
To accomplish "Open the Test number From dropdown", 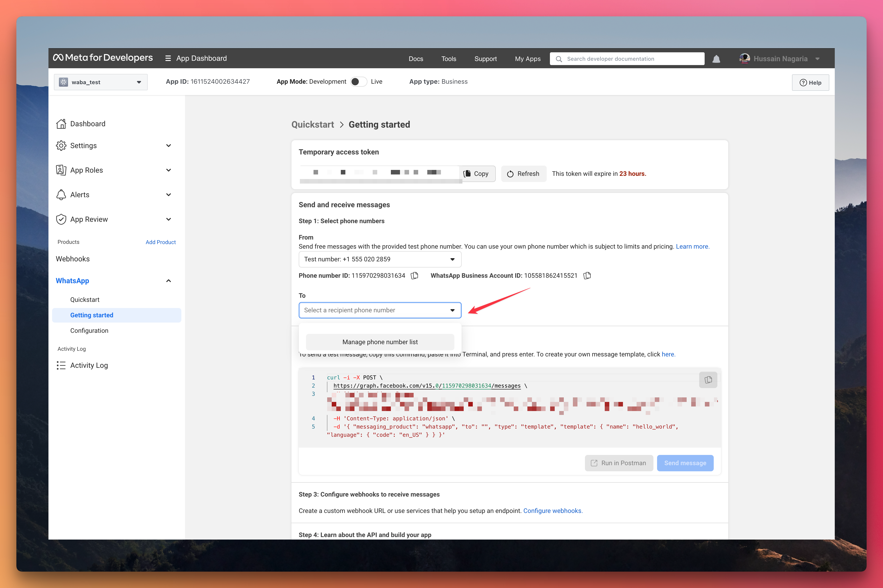I will [x=380, y=259].
